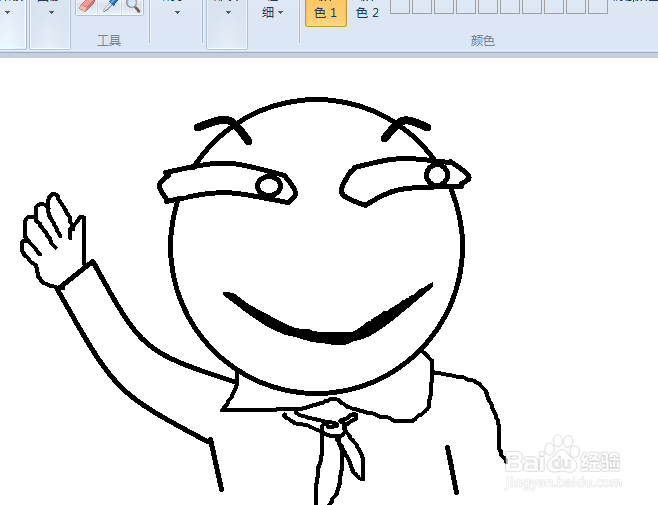This screenshot has height=505, width=658.
Task: Expand the brushes dropdown arrow right of 工具
Action: point(177,13)
